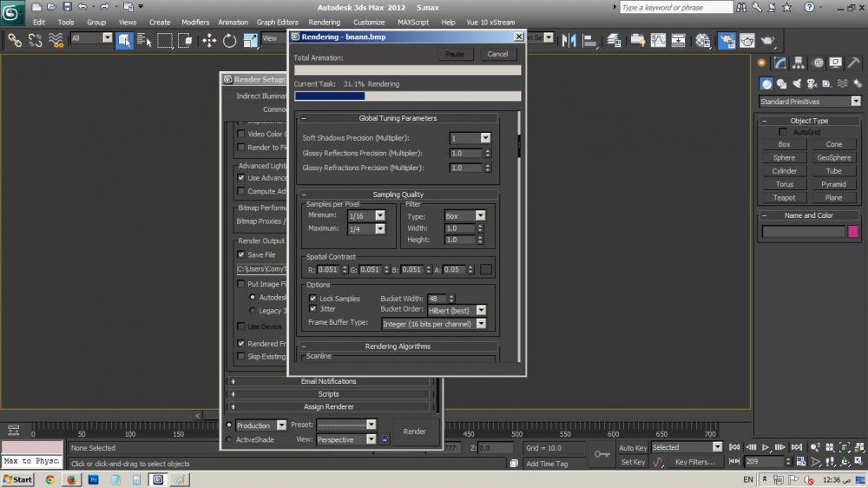This screenshot has height=488, width=868.
Task: Disable the Lock Samples checkbox
Action: click(x=312, y=299)
